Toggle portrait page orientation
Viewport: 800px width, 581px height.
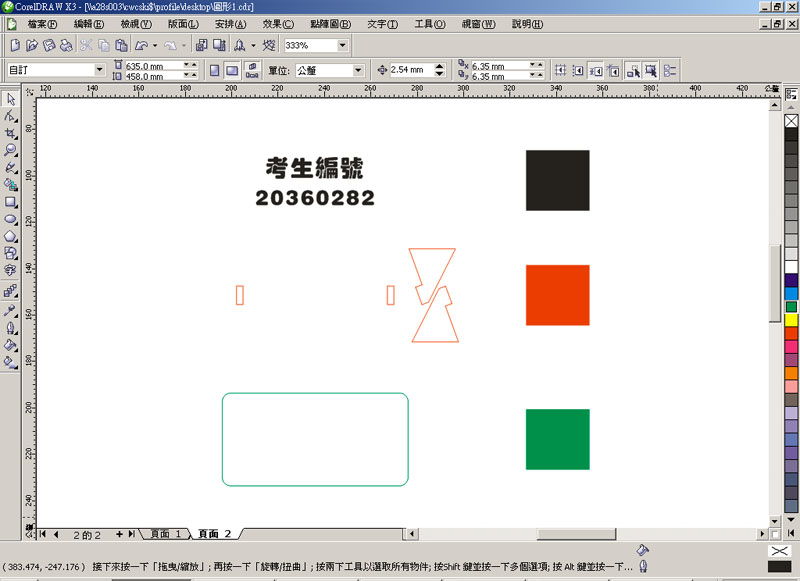(214, 70)
